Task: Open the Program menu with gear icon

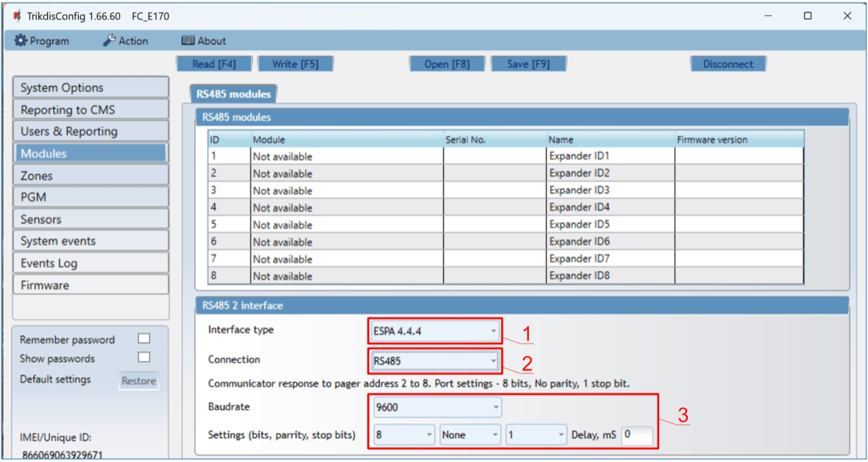Action: click(x=42, y=41)
